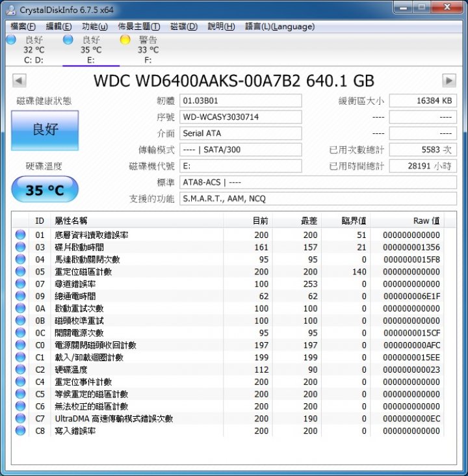Click the Serial ATA interface field
468x476 pixels.
click(240, 133)
